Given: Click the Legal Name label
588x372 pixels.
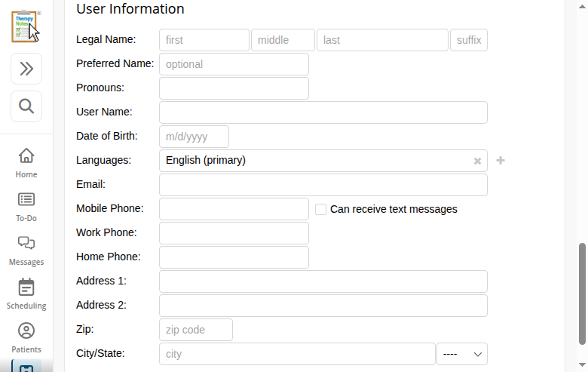Looking at the screenshot, I should pyautogui.click(x=106, y=39).
